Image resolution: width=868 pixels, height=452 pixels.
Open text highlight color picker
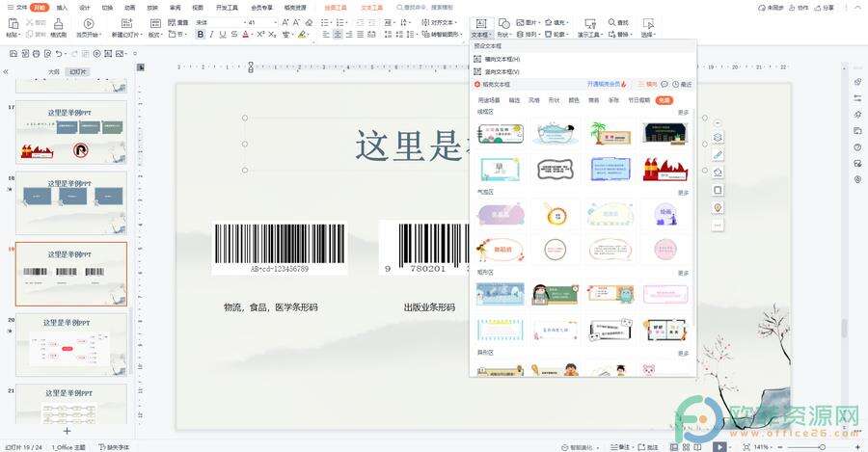(302, 35)
